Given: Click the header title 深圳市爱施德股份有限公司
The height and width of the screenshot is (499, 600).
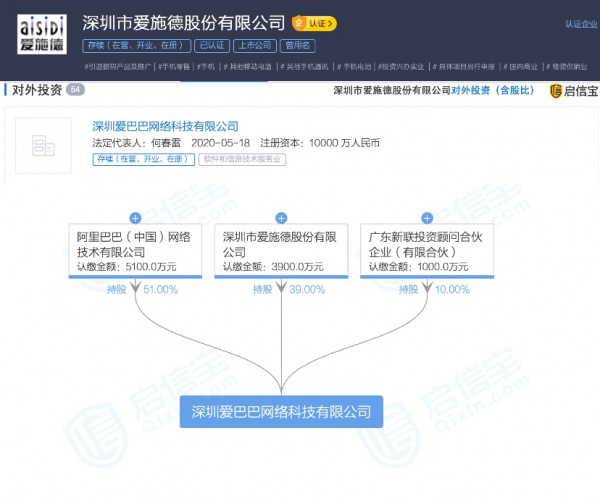Looking at the screenshot, I should tap(184, 23).
